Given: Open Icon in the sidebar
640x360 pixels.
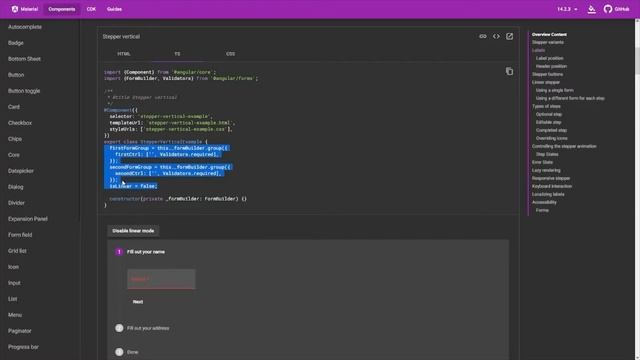Looking at the screenshot, I should click(13, 267).
